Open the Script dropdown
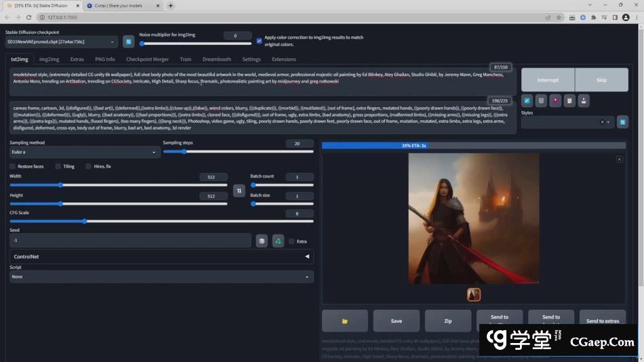Screen dimensions: 644x362 [161, 277]
